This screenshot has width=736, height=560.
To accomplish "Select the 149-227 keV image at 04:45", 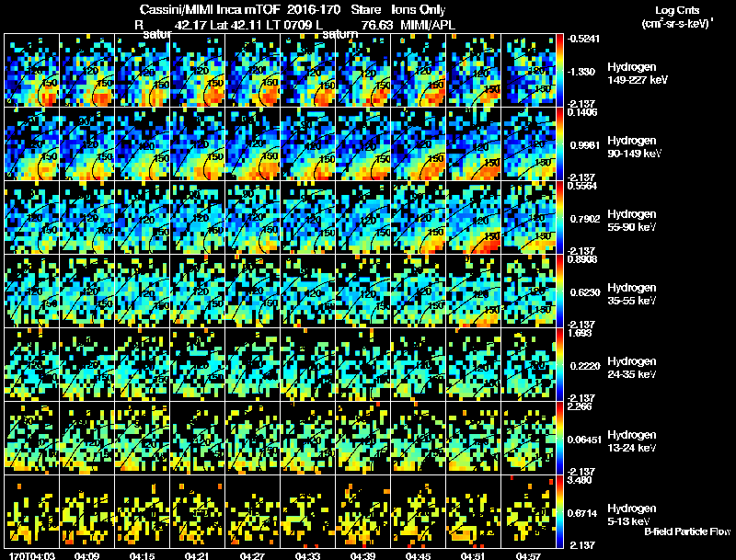I will click(419, 71).
